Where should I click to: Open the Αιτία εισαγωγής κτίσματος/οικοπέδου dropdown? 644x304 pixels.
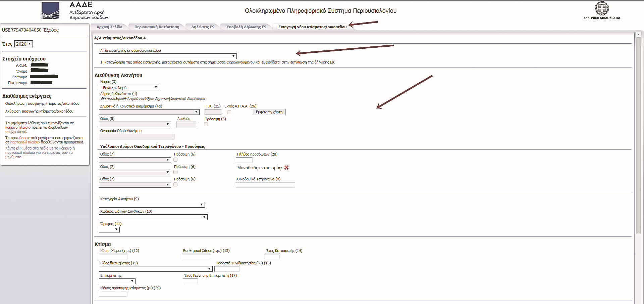pos(168,56)
